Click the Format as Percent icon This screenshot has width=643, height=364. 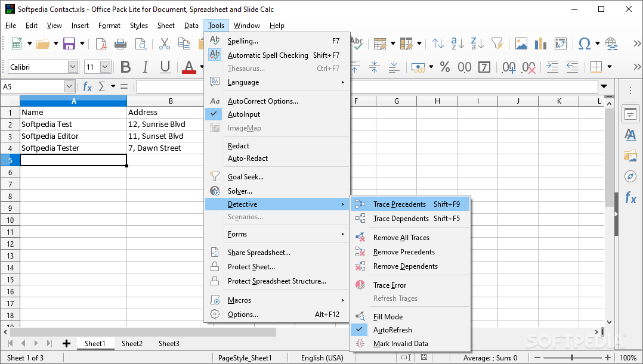(x=445, y=67)
